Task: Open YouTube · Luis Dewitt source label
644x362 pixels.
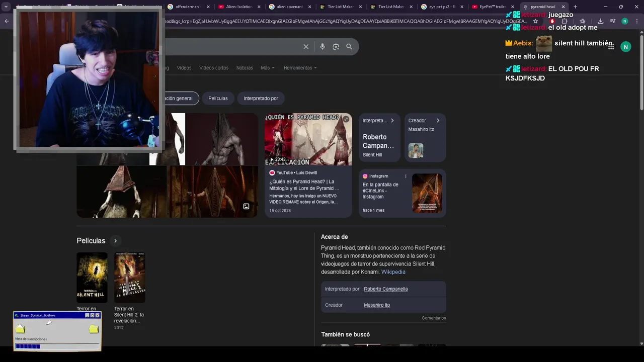Action: coord(293,173)
